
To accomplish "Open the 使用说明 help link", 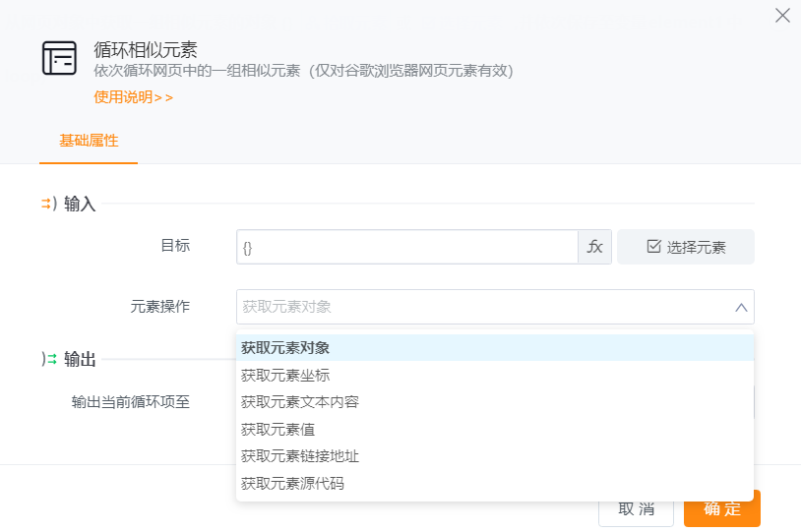I will (133, 97).
